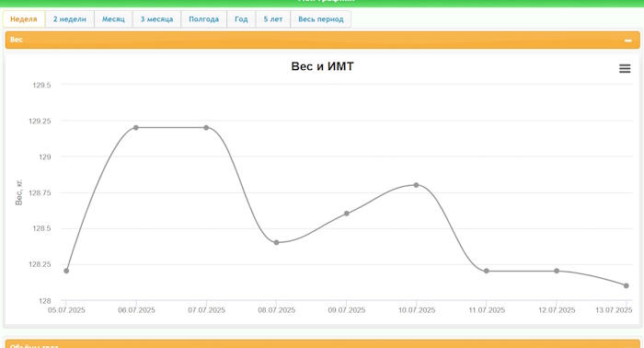Click the 13.07.2025 last data point
Viewport: 644px width, 348px height.
tap(626, 285)
